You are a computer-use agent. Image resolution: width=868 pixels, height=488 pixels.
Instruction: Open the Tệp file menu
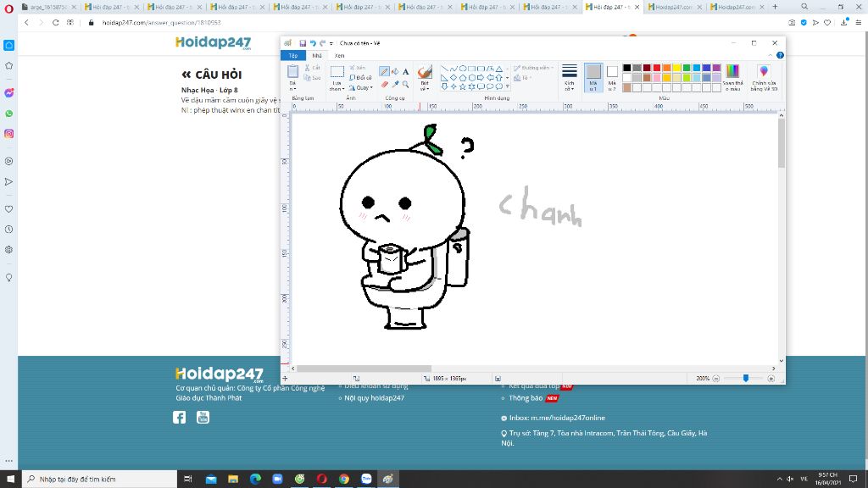(292, 55)
